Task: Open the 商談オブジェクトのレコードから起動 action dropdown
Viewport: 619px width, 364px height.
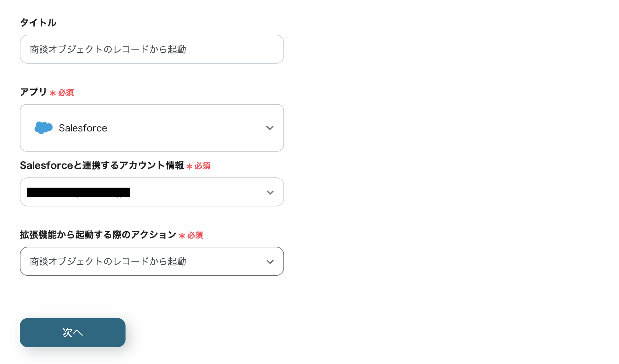Action: (152, 262)
